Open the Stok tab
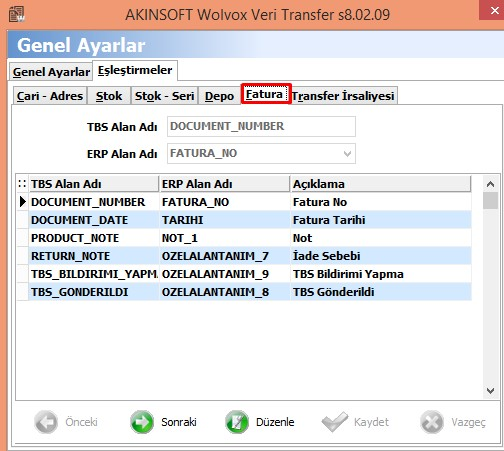The width and height of the screenshot is (504, 451). [109, 96]
